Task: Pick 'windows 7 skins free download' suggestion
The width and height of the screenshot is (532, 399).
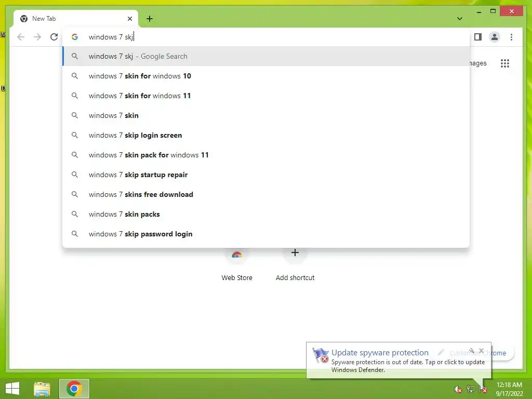Action: 266,194
